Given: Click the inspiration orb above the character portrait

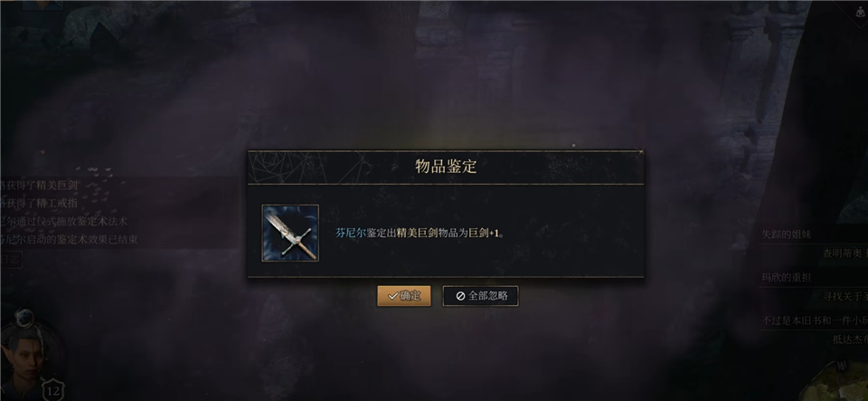Looking at the screenshot, I should (24, 319).
